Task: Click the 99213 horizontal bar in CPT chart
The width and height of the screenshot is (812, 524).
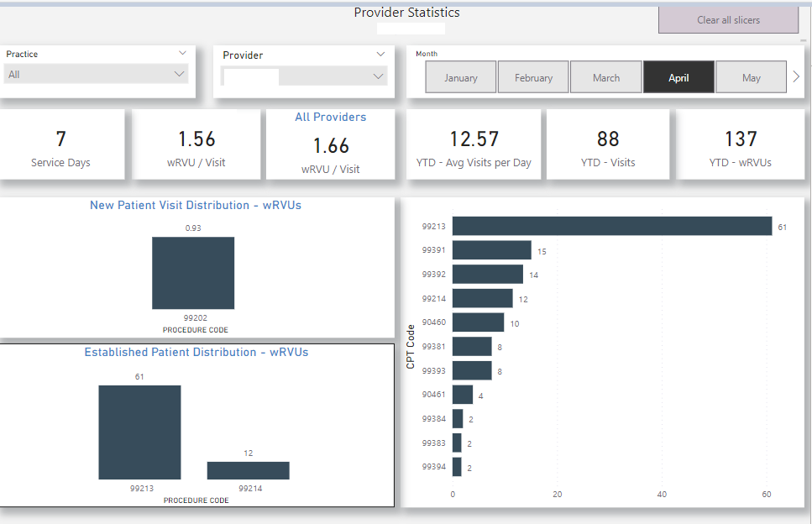Action: tap(612, 226)
